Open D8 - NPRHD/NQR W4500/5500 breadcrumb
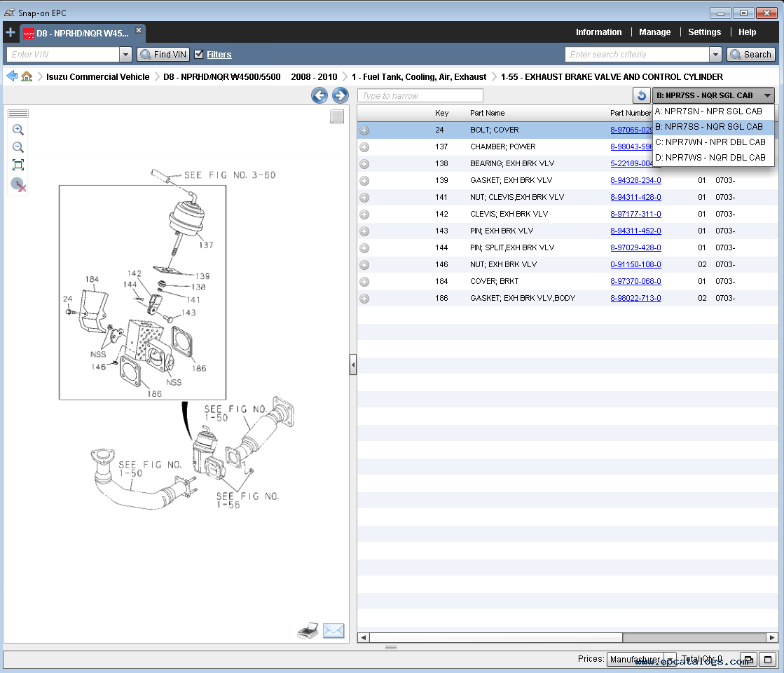 tap(221, 76)
